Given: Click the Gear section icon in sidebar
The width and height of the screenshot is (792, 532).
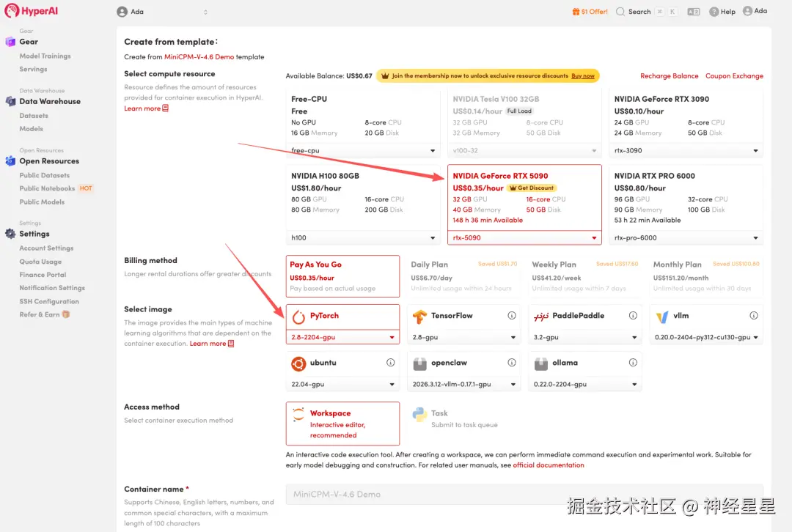Looking at the screenshot, I should pos(10,42).
